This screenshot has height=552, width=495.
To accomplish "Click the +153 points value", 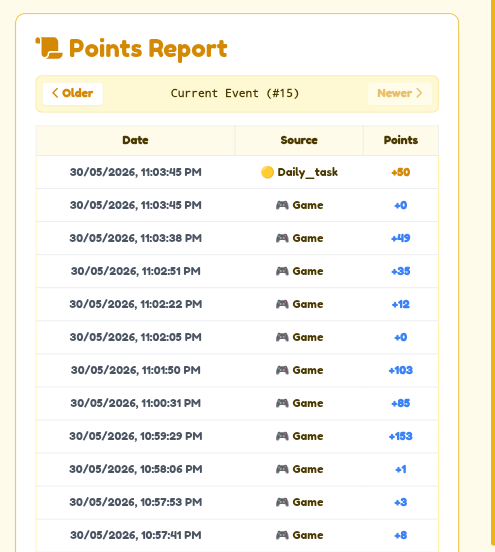I will 401,436.
